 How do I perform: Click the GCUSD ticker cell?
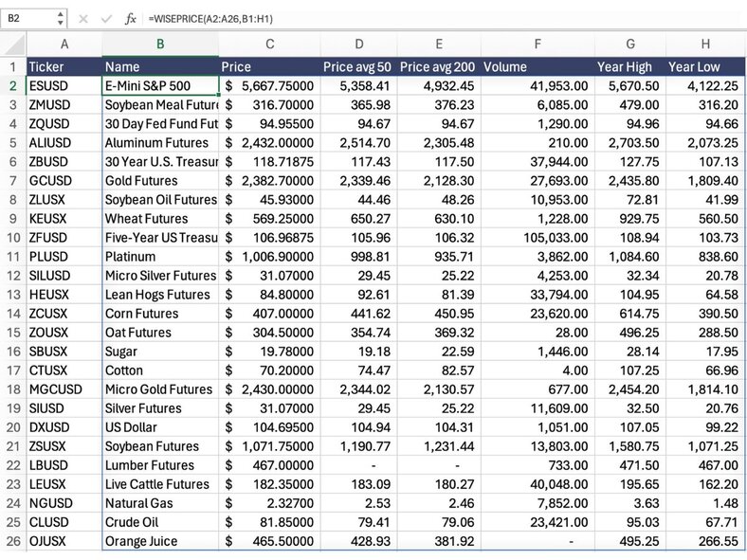(64, 181)
